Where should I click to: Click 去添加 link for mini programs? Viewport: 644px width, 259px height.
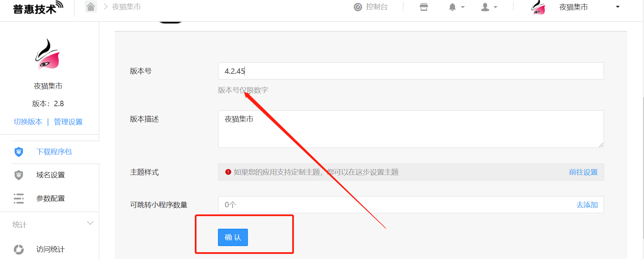(x=587, y=205)
